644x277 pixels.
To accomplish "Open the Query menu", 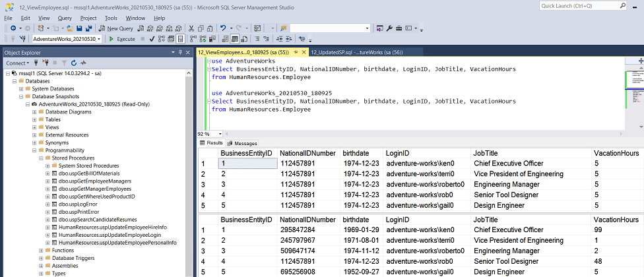I will click(x=65, y=18).
